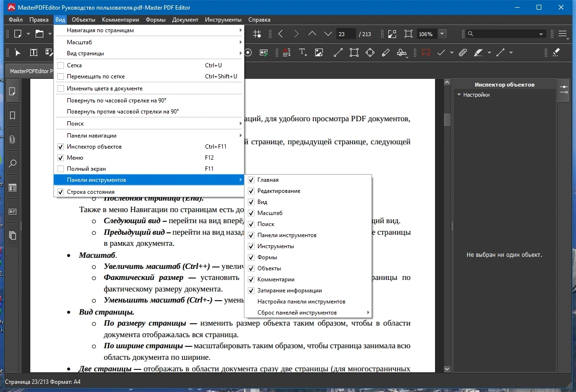Image resolution: width=576 pixels, height=392 pixels.
Task: Enable Полный экран checkbox
Action: coord(61,169)
